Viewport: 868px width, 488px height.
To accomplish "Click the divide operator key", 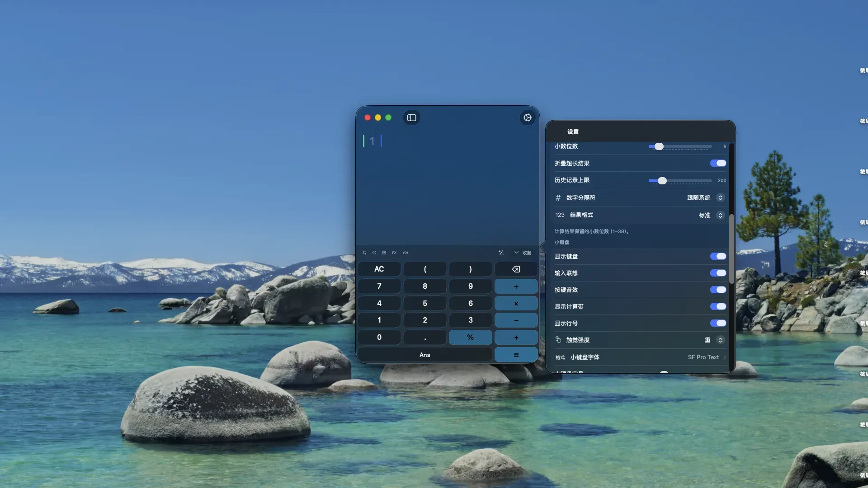I will click(516, 286).
